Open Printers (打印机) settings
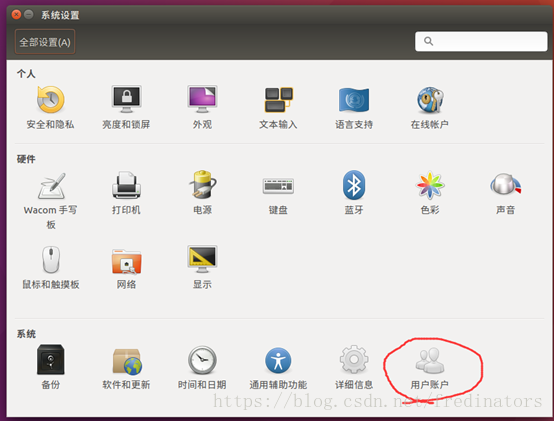The image size is (554, 421). tap(126, 193)
